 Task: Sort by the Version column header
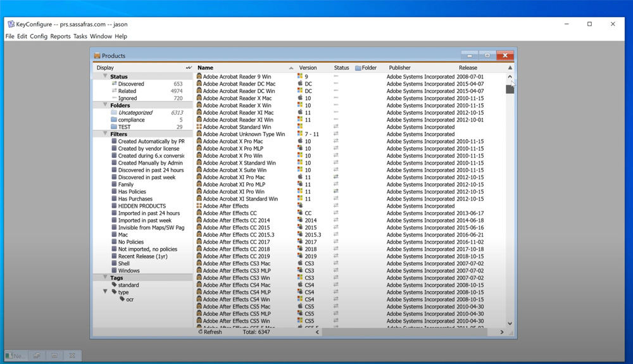pyautogui.click(x=308, y=68)
